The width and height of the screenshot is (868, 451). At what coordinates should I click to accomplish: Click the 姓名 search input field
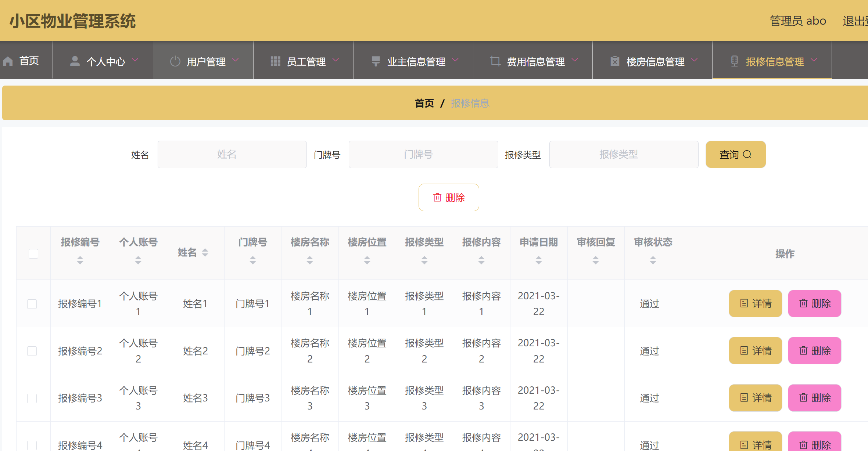[232, 154]
